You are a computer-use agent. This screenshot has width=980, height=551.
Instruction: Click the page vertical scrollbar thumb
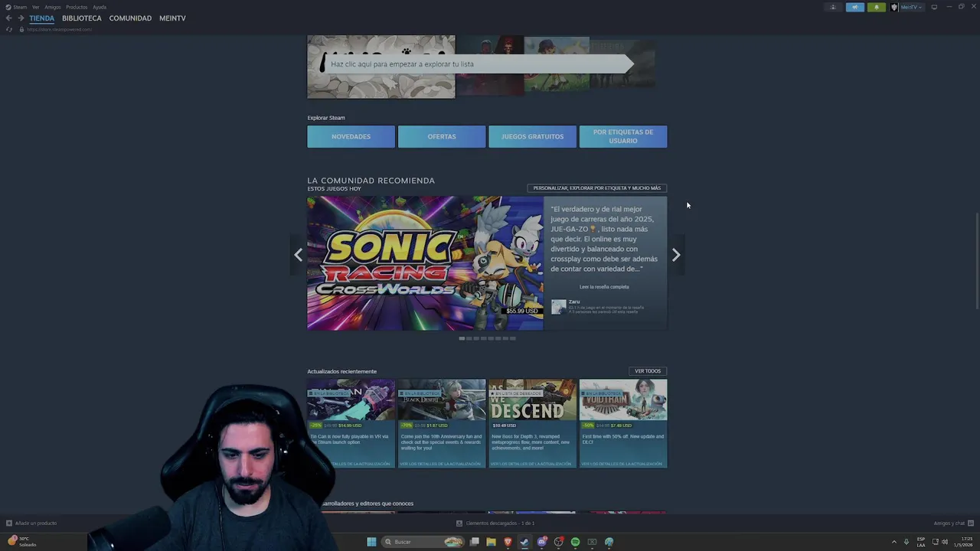coord(977,260)
